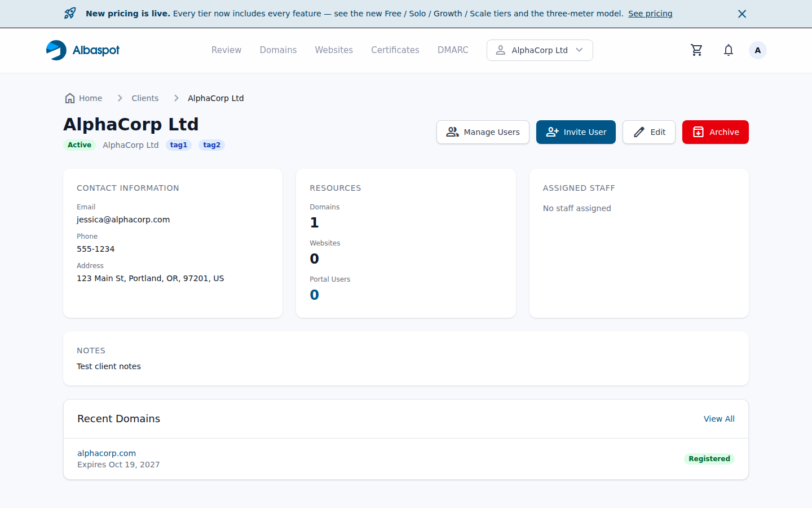Click the email jessica@alphacorp.com
Viewport: 812px width, 508px height.
coord(123,220)
